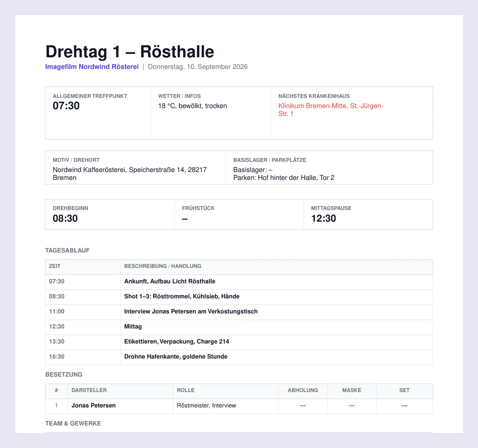Click the 'MOTIV / DREHORT' label
Image resolution: width=478 pixels, height=448 pixels.
76,160
